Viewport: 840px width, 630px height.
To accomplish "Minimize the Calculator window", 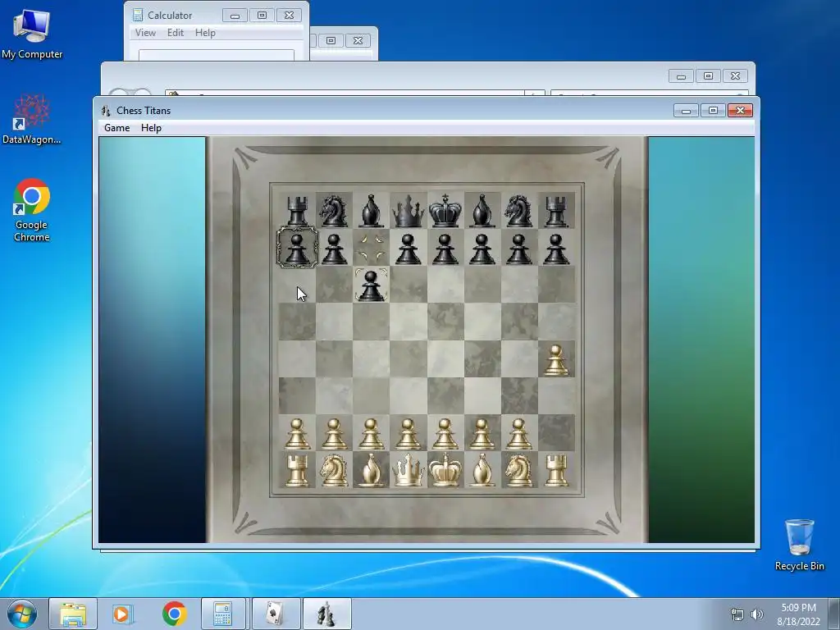I will point(235,16).
